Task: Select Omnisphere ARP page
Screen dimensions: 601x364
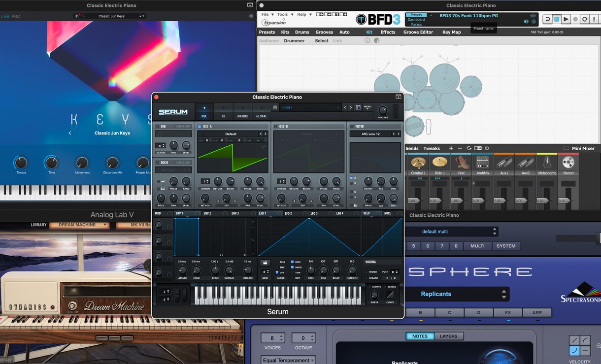Action: (x=537, y=313)
